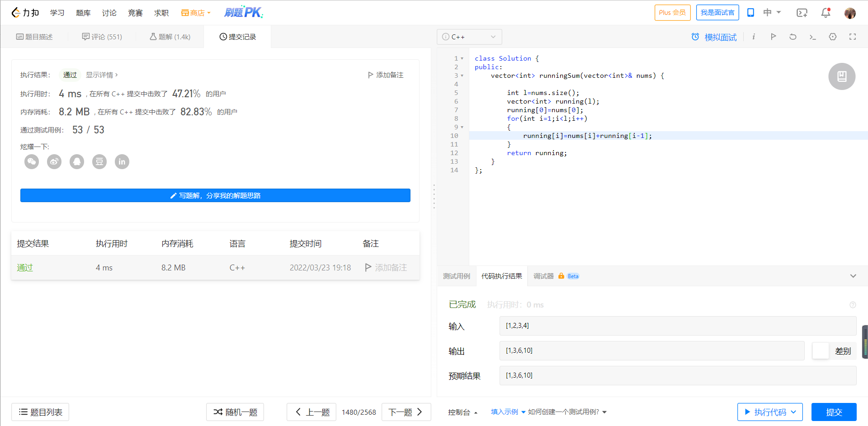This screenshot has width=868, height=426.
Task: Open editor settings gear icon
Action: point(833,37)
